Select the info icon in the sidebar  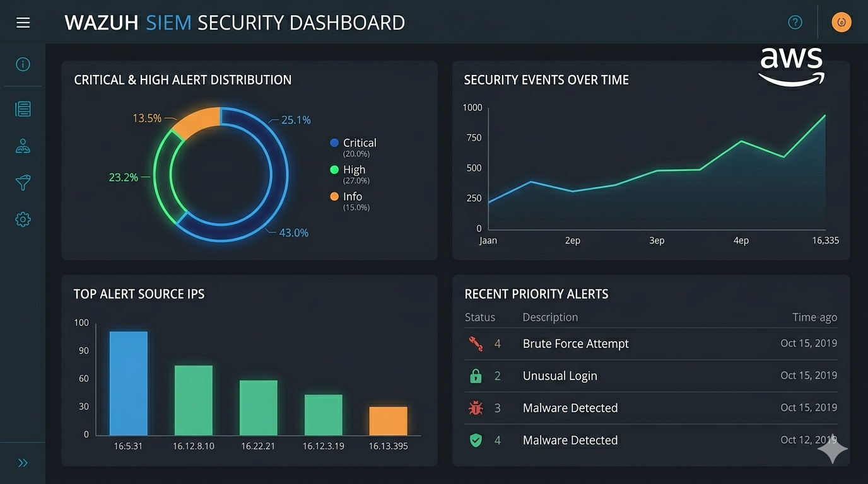[23, 64]
